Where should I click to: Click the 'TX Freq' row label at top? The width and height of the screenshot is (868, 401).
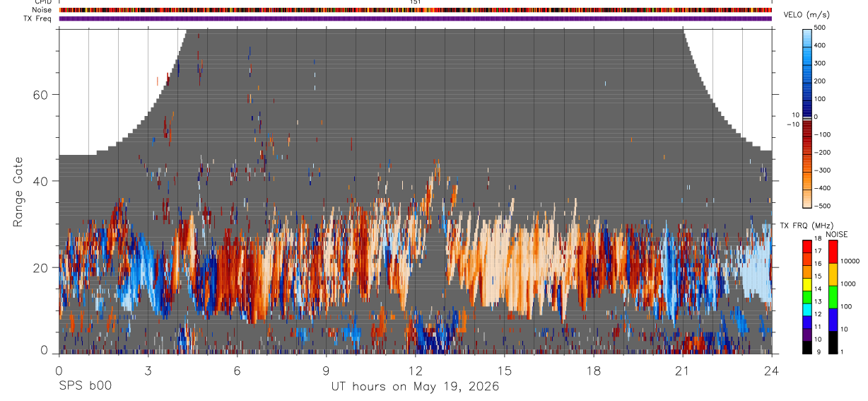pyautogui.click(x=37, y=18)
